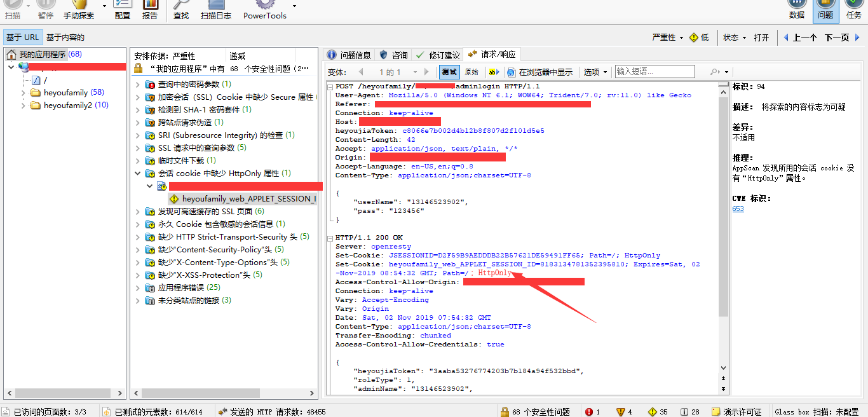Image resolution: width=868 pixels, height=417 pixels.
Task: Toggle the 原始 (Original) request view button
Action: [x=471, y=72]
